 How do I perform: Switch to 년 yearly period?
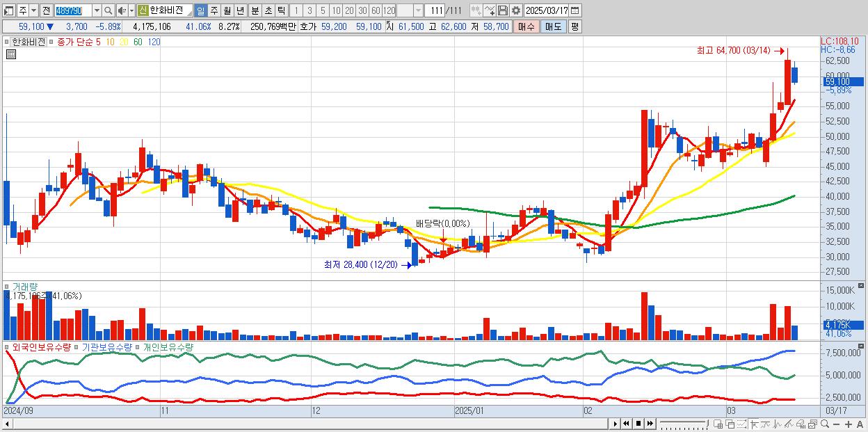[x=240, y=10]
